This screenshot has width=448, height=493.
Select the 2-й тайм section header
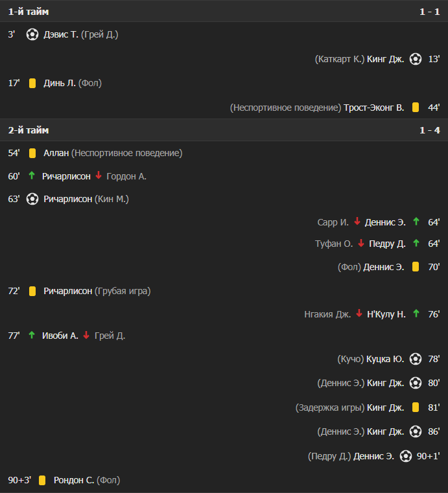[x=28, y=130]
